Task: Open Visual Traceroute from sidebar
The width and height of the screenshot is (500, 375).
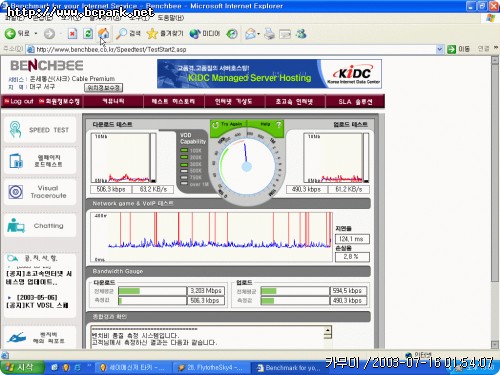Action: pos(40,192)
